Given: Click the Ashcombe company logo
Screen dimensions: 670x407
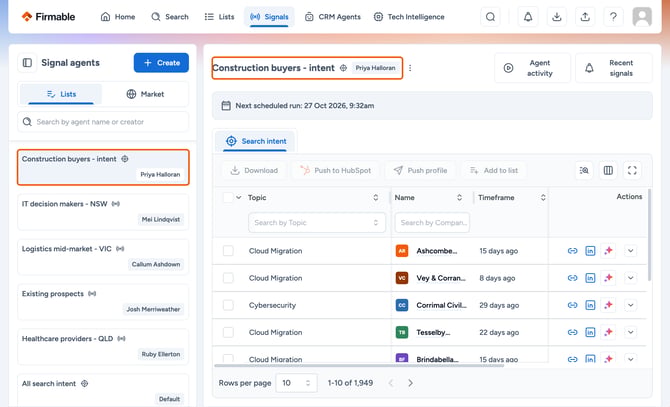Looking at the screenshot, I should click(x=402, y=251).
